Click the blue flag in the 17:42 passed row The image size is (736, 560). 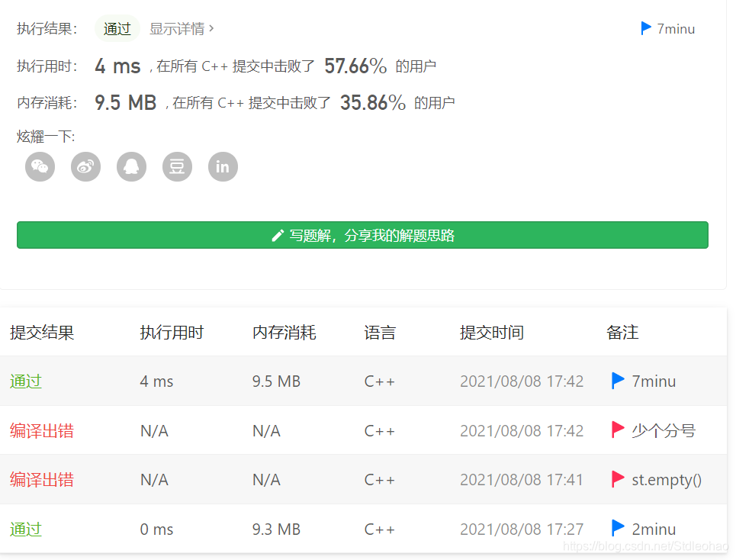pyautogui.click(x=618, y=381)
